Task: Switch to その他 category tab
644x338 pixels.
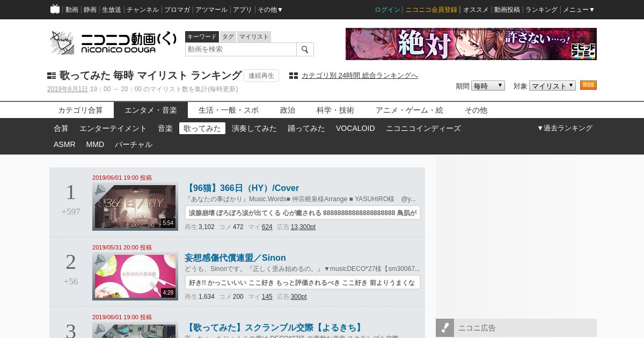Action: click(476, 110)
